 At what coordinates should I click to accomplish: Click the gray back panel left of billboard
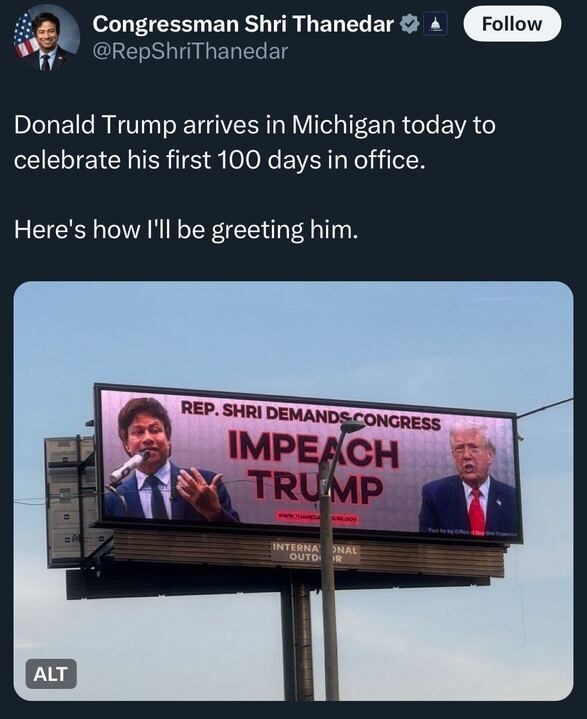pyautogui.click(x=70, y=500)
